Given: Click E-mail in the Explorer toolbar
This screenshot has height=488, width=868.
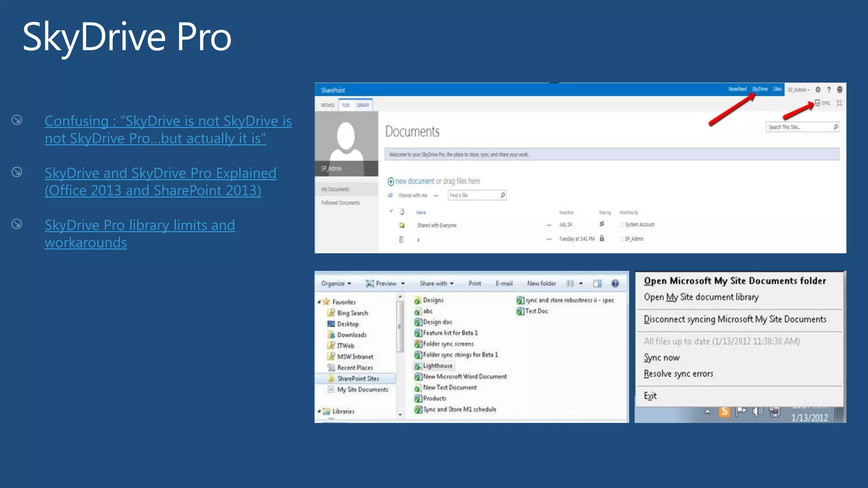Looking at the screenshot, I should point(504,283).
